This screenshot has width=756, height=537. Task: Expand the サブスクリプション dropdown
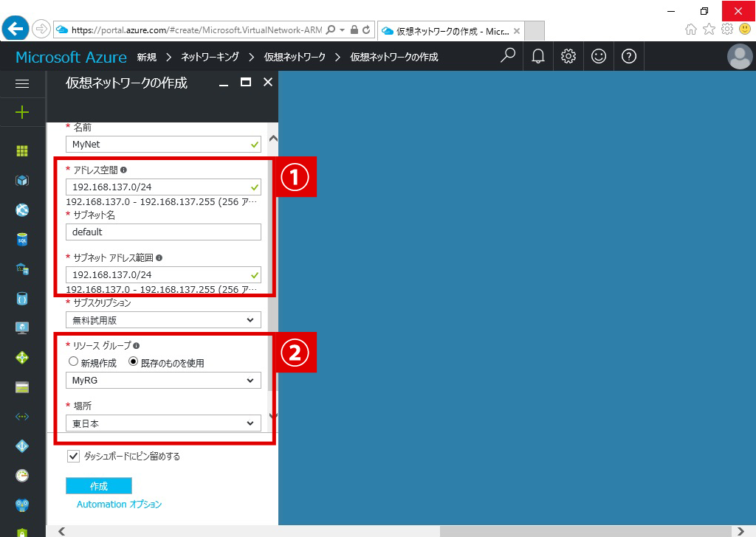(163, 320)
